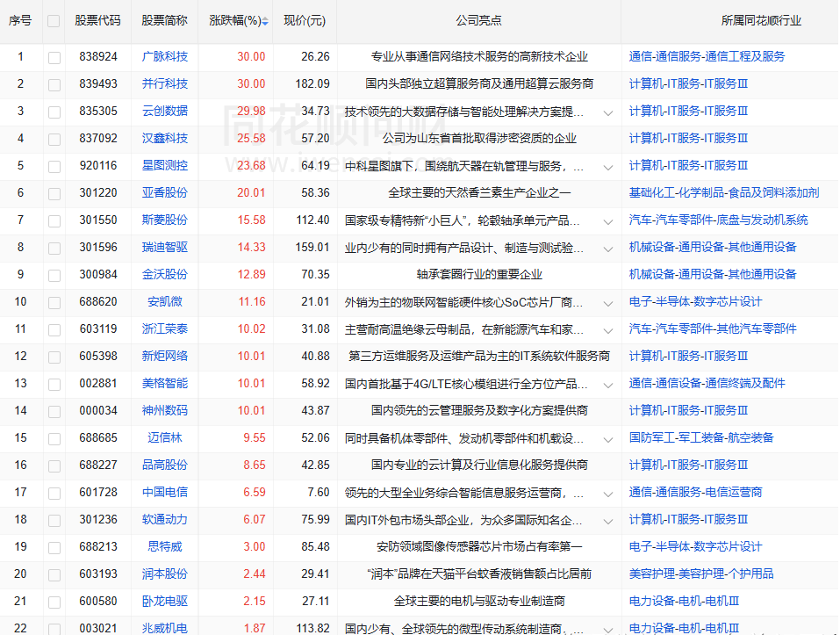This screenshot has height=635, width=840.
Task: Select checkbox for 并行科技 row
Action: pyautogui.click(x=54, y=84)
